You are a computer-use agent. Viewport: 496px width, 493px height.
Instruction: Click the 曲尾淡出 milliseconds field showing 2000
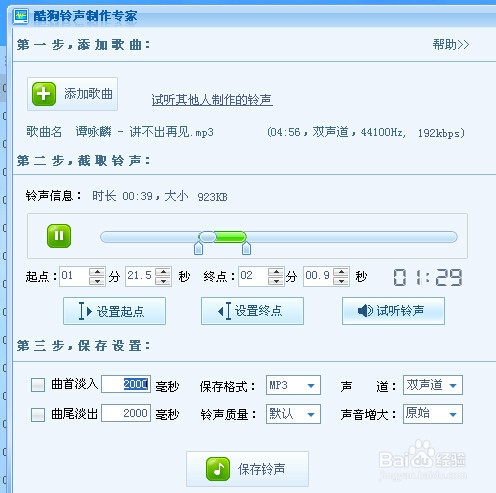pyautogui.click(x=126, y=413)
